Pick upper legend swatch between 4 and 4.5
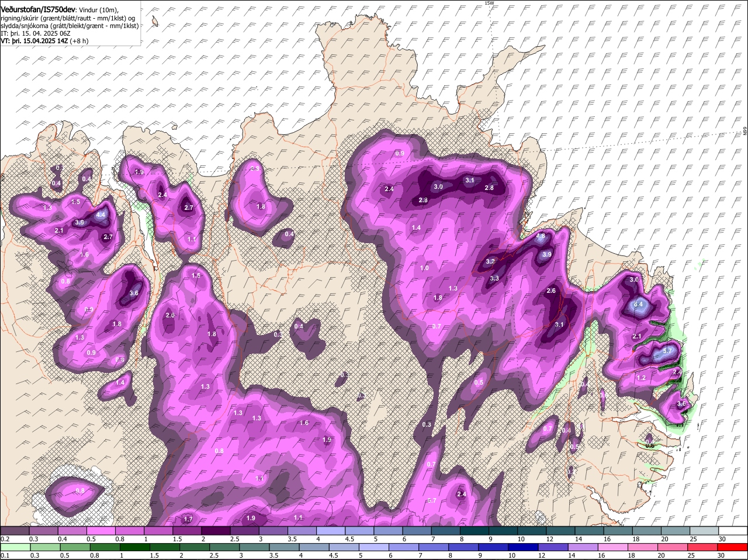This screenshot has width=748, height=560. point(331,530)
